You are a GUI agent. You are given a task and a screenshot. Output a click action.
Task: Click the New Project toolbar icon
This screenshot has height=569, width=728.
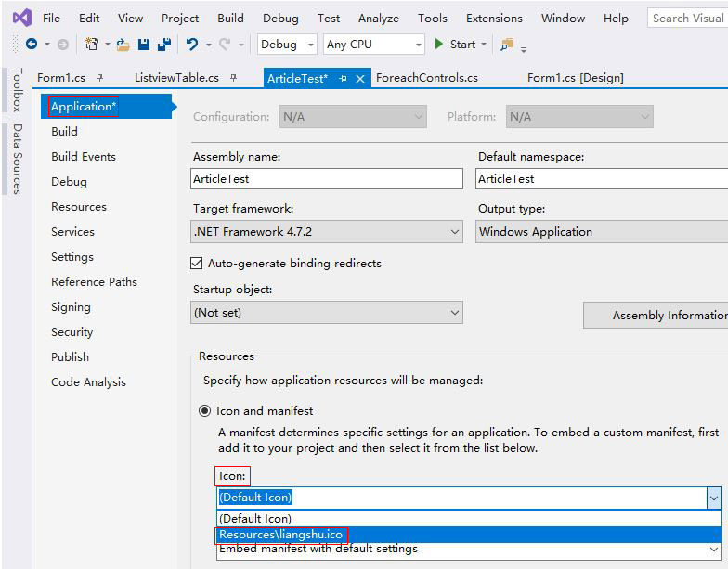click(91, 45)
